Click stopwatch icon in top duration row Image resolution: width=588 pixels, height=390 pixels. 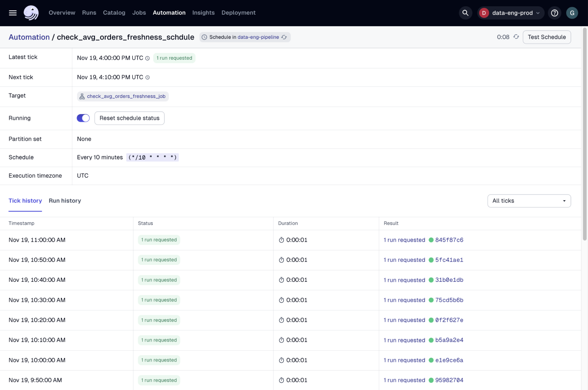click(x=281, y=240)
